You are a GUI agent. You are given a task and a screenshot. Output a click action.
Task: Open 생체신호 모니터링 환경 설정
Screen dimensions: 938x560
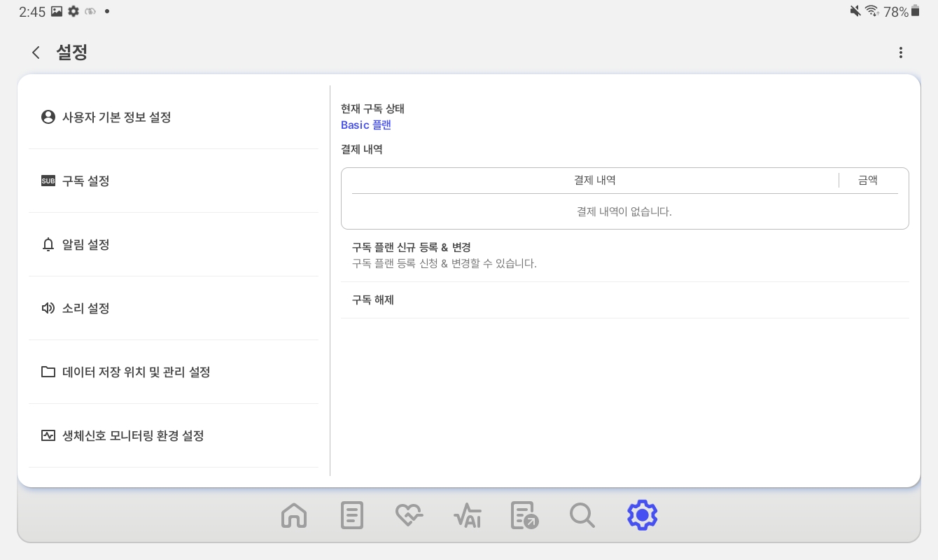(x=174, y=435)
